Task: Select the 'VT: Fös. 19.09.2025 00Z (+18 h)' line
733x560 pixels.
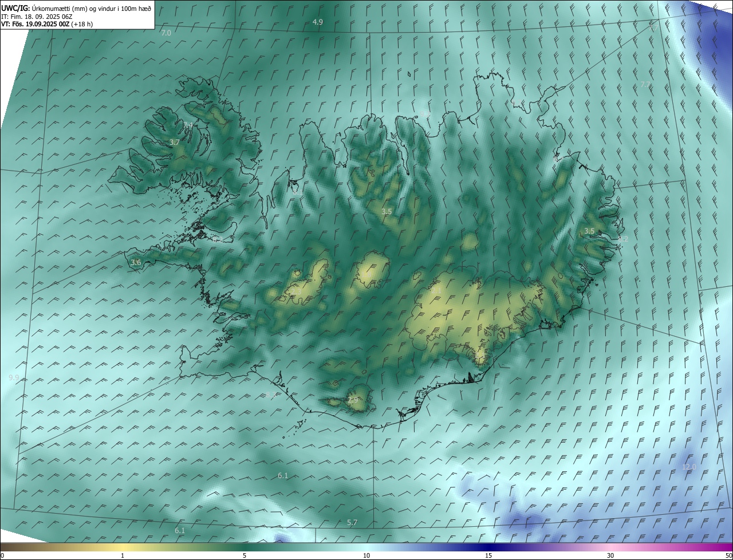Action: (47, 24)
